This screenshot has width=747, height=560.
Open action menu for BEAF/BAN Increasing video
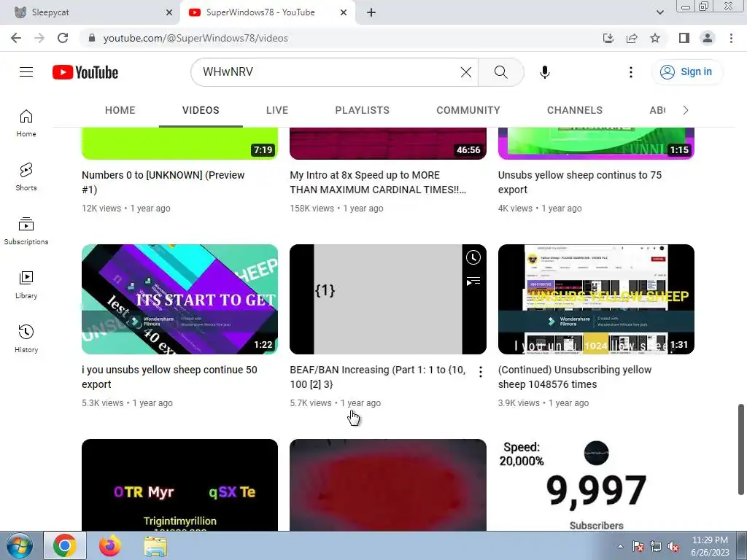click(481, 372)
